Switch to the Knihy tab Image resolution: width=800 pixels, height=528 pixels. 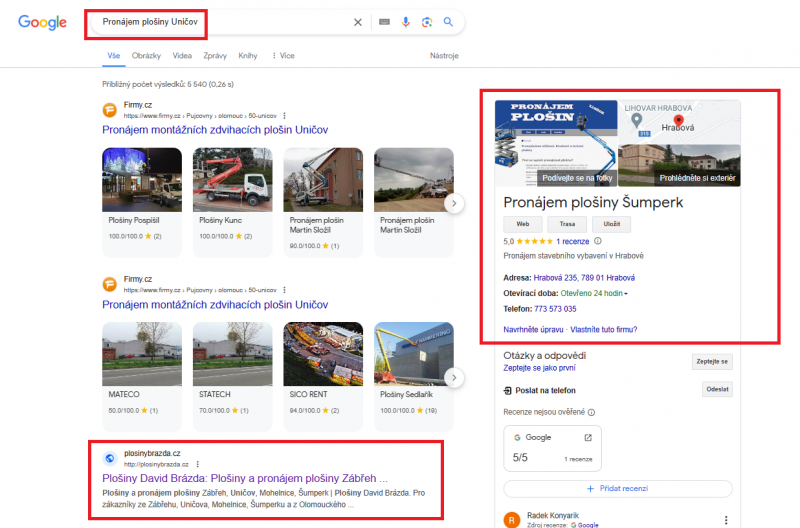coord(248,56)
